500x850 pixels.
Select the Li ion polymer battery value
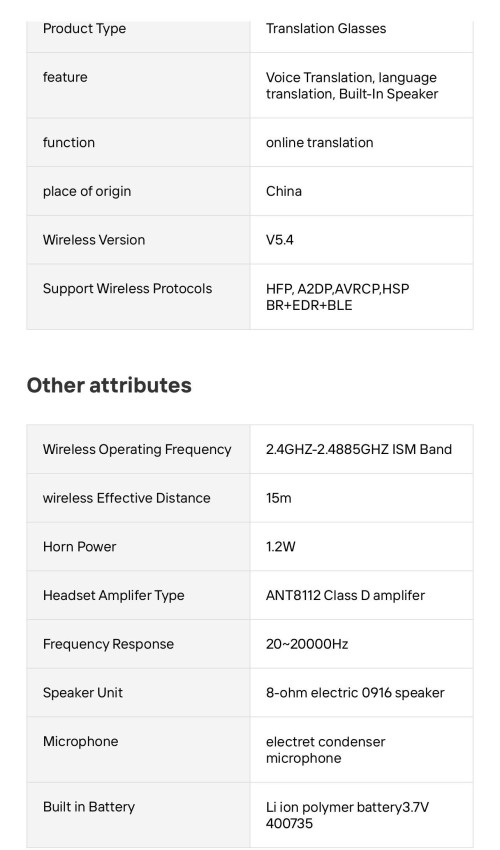pyautogui.click(x=347, y=815)
